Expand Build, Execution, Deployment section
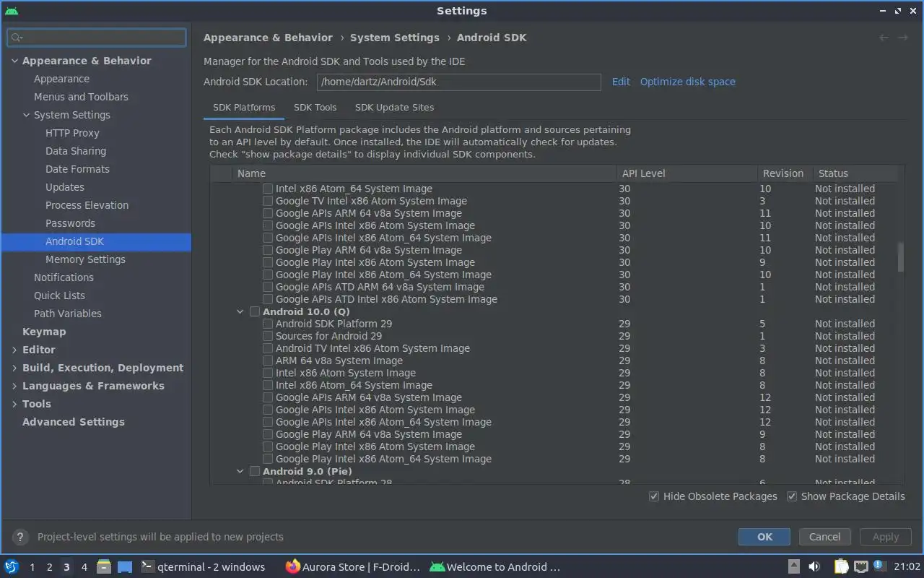This screenshot has height=578, width=924. coord(14,368)
